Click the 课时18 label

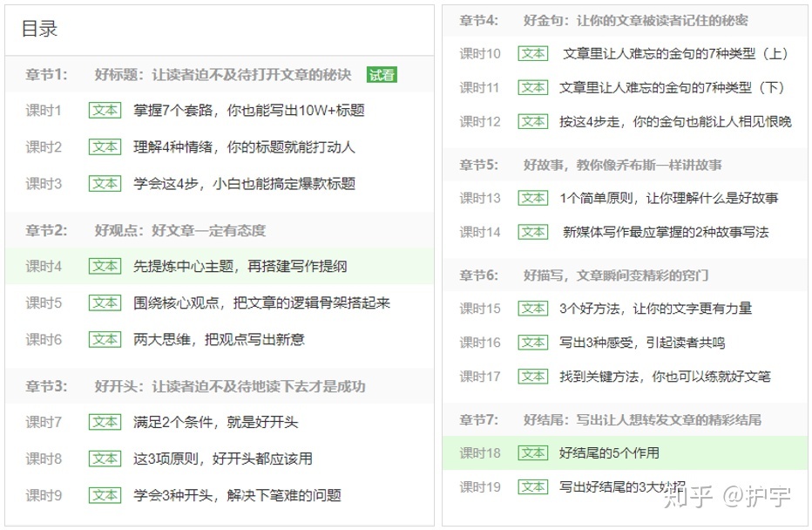480,453
